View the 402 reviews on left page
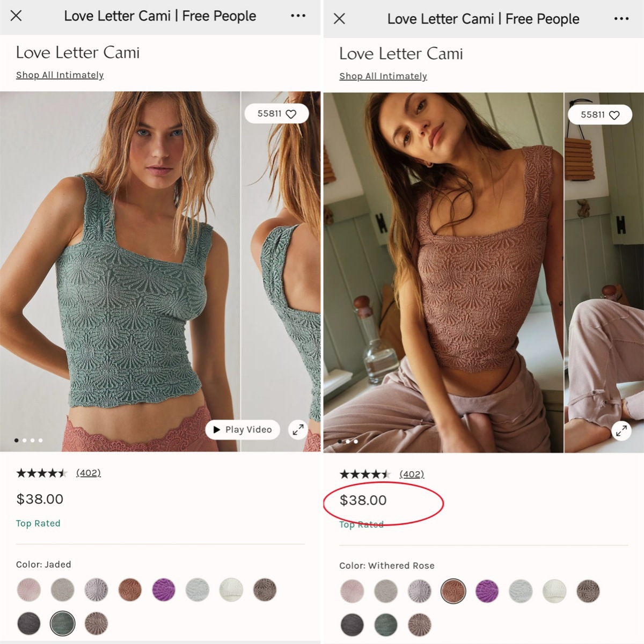The height and width of the screenshot is (644, 644). [x=88, y=473]
